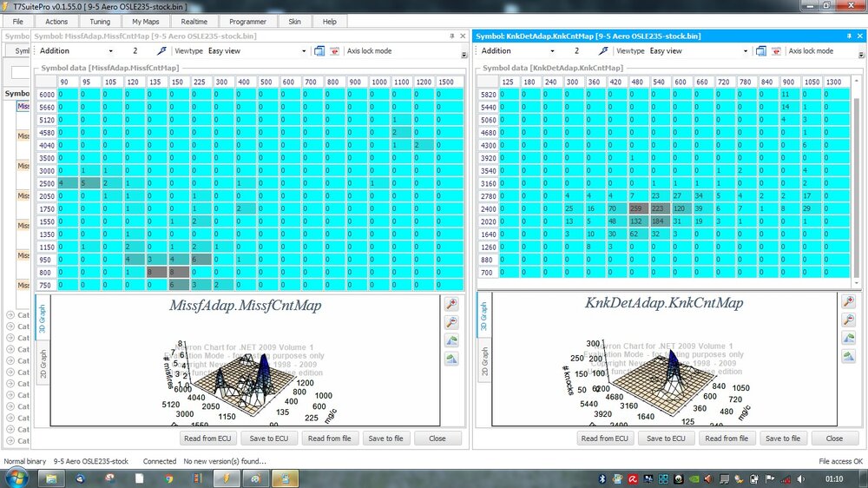This screenshot has height=488, width=868.
Task: Open Google Chrome from the taskbar
Action: point(168,478)
